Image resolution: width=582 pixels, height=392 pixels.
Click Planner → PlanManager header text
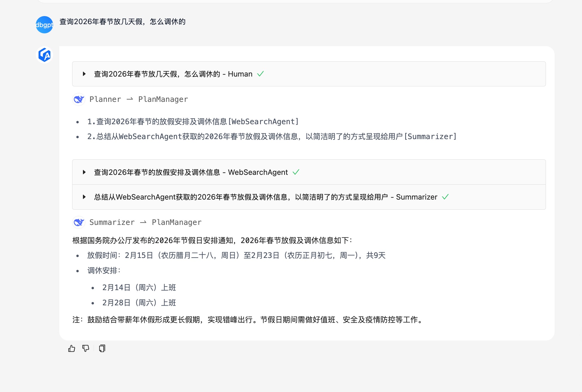pos(139,99)
